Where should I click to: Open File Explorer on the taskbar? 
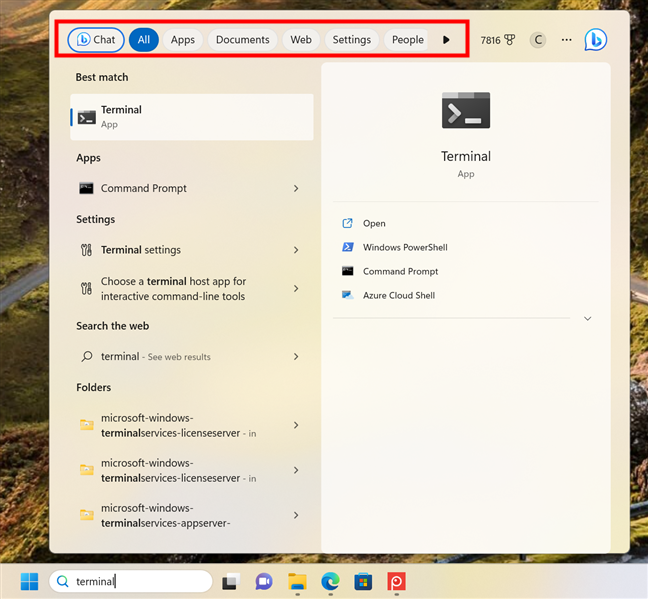pyautogui.click(x=297, y=582)
